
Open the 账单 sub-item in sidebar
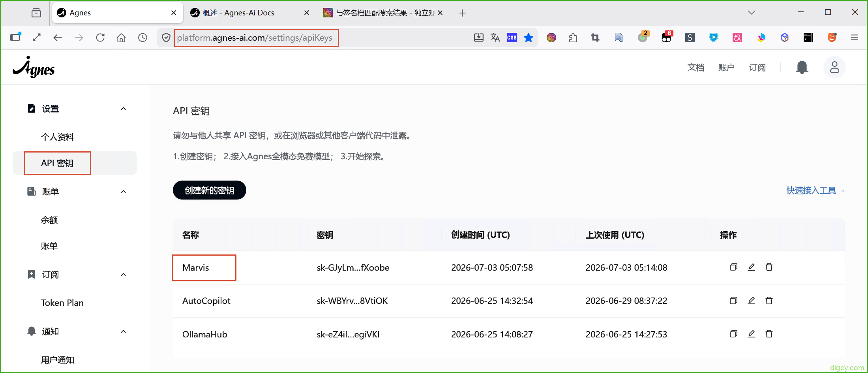point(49,246)
